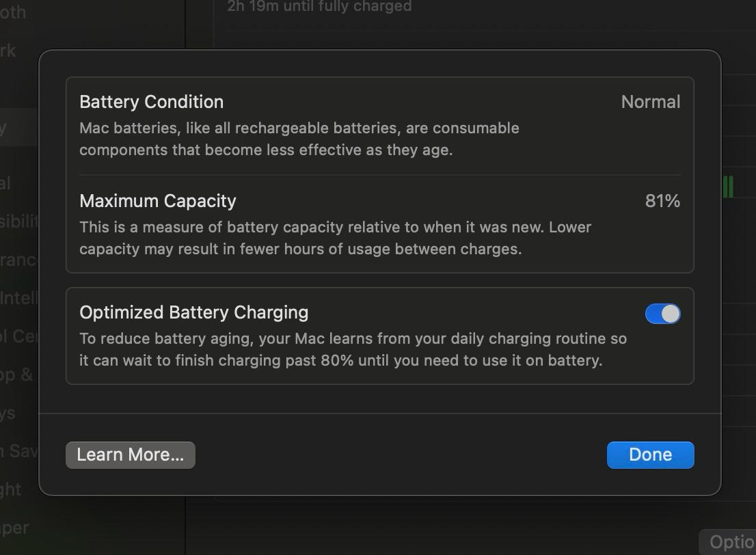Click the Battery Condition Normal status
The height and width of the screenshot is (555, 756).
(x=651, y=102)
